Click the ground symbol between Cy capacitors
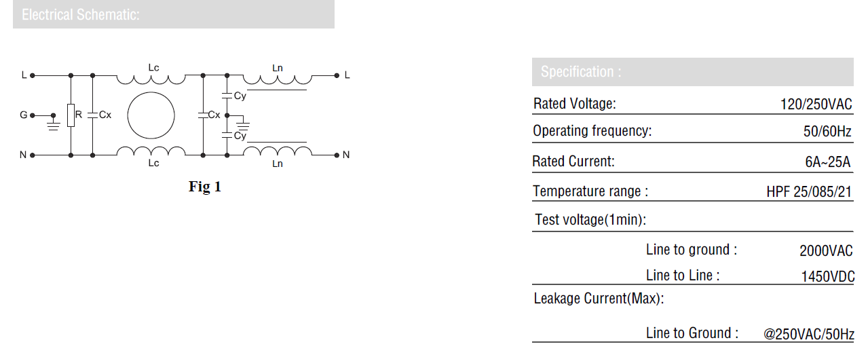 coord(244,125)
